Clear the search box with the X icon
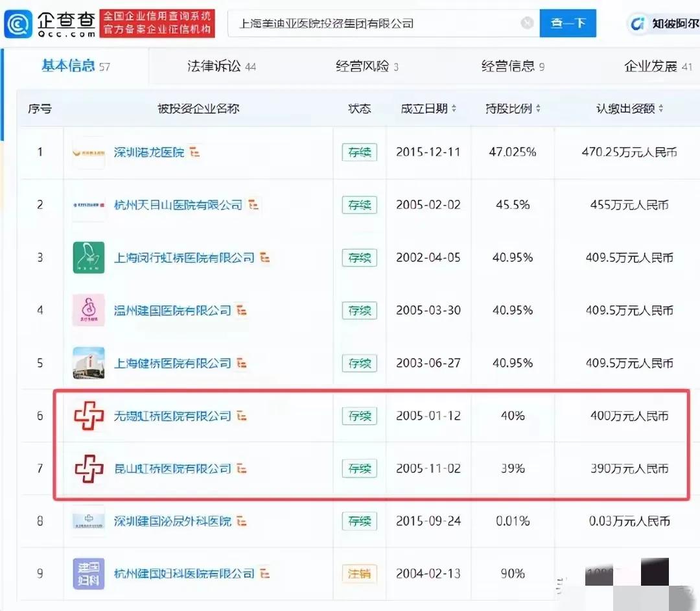The width and height of the screenshot is (700, 611). 527,23
